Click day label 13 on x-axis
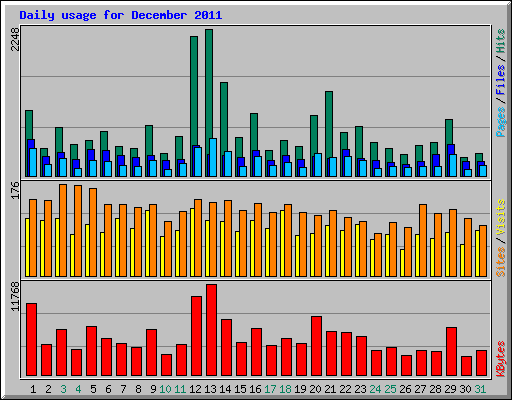 pos(210,389)
